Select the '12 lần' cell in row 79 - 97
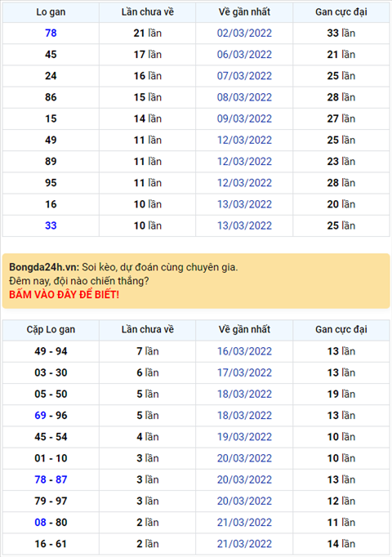 [341, 501]
